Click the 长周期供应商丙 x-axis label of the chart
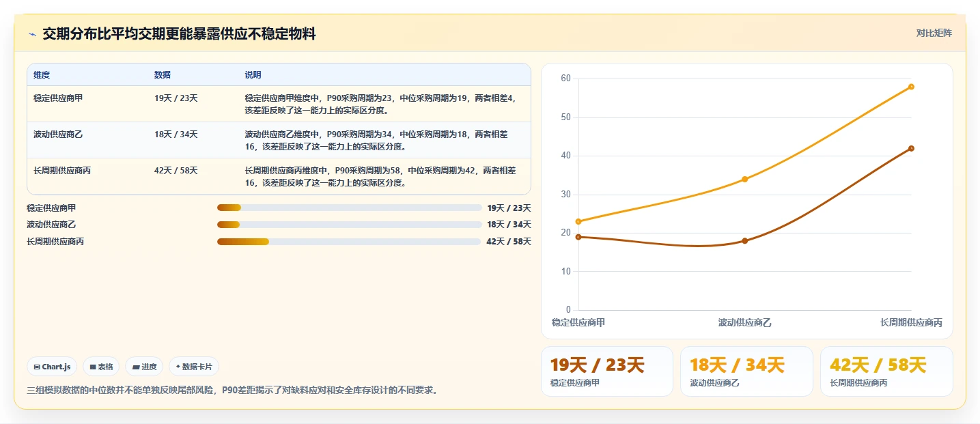 pyautogui.click(x=911, y=322)
